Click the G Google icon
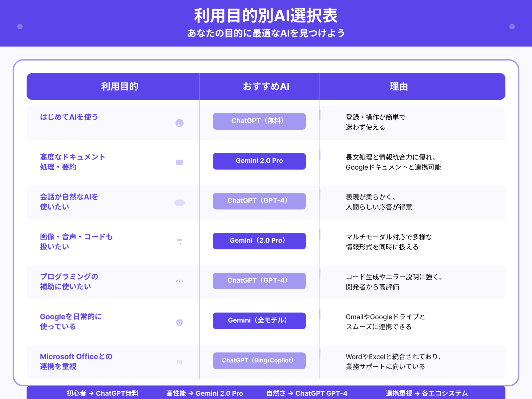This screenshot has width=532, height=399. pyautogui.click(x=180, y=322)
